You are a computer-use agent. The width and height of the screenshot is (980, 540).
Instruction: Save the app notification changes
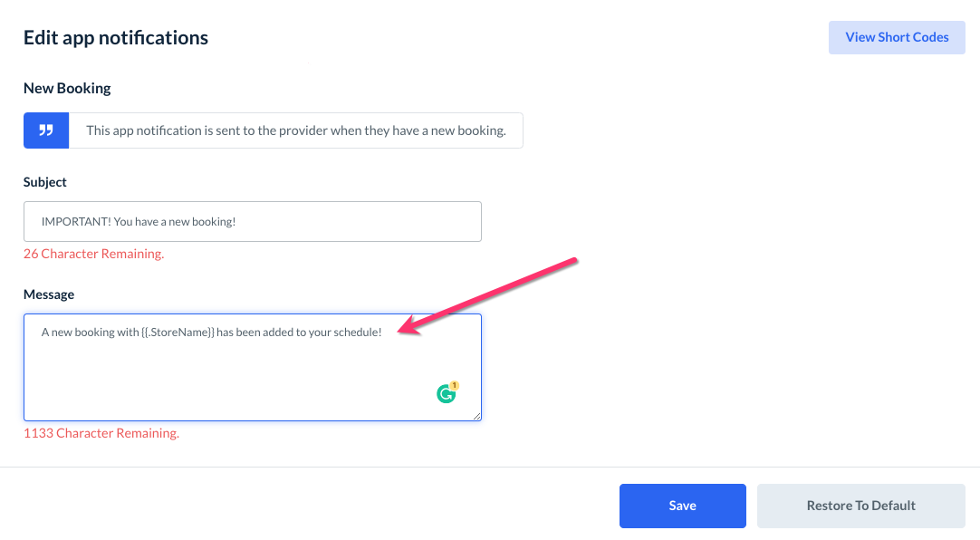click(x=682, y=506)
